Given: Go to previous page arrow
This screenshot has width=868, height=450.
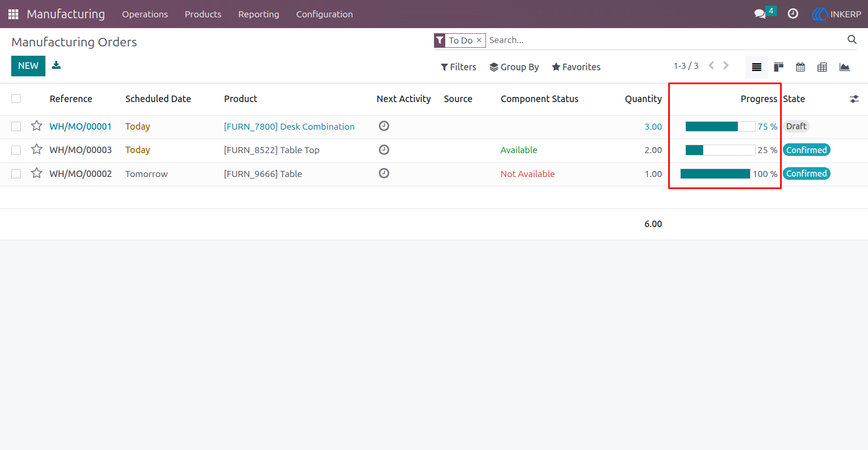Looking at the screenshot, I should [711, 66].
